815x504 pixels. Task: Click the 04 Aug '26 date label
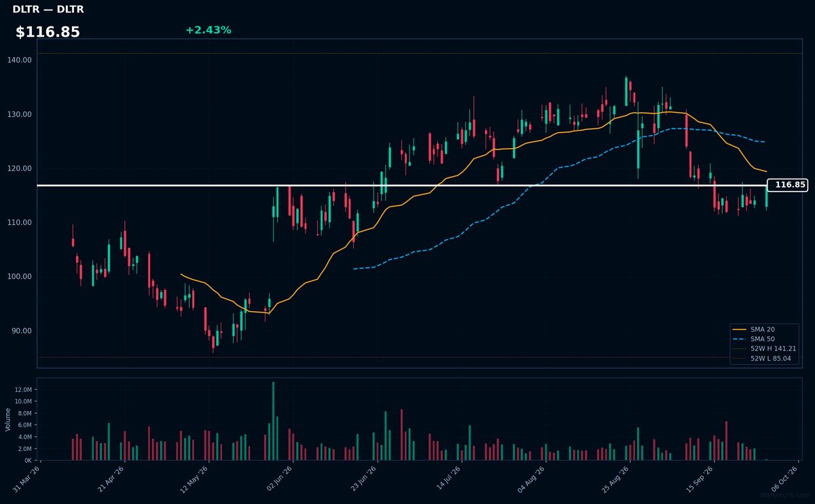pyautogui.click(x=532, y=480)
